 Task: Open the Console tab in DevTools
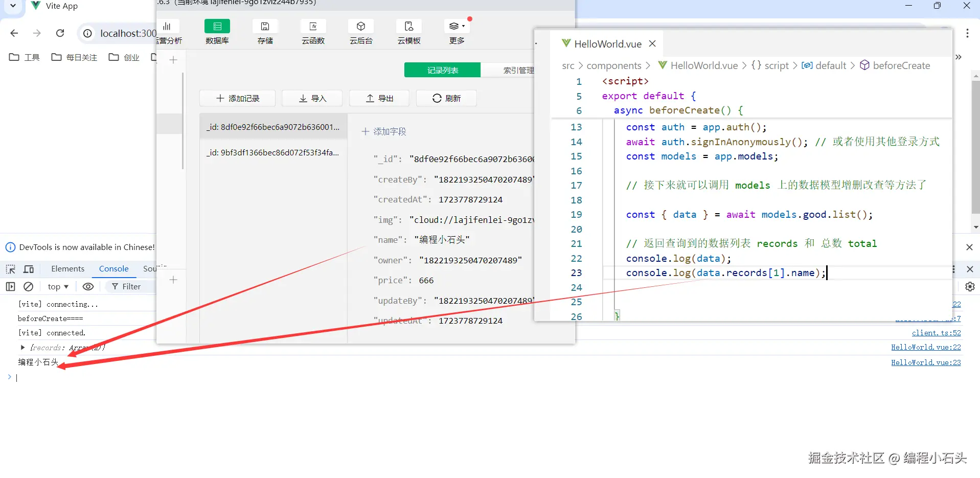coord(113,269)
